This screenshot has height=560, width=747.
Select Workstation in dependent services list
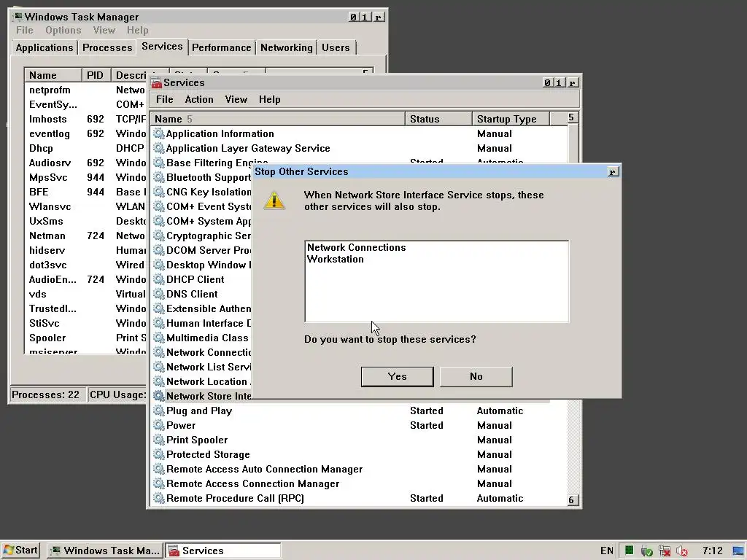click(336, 260)
